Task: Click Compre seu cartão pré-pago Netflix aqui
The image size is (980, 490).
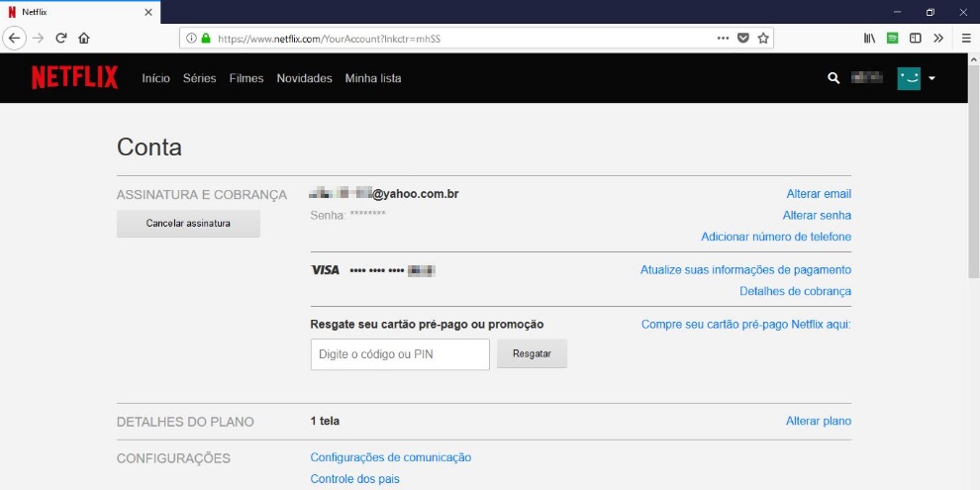Action: pos(746,325)
